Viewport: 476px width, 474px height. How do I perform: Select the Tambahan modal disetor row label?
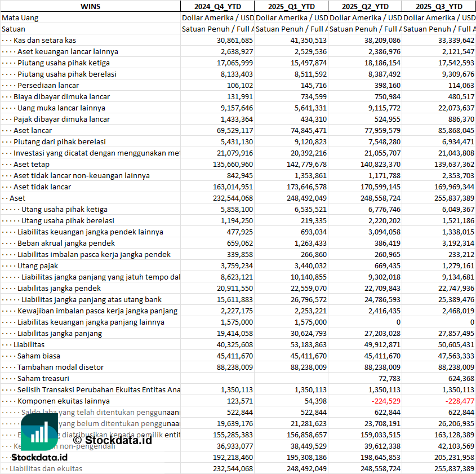(60, 367)
